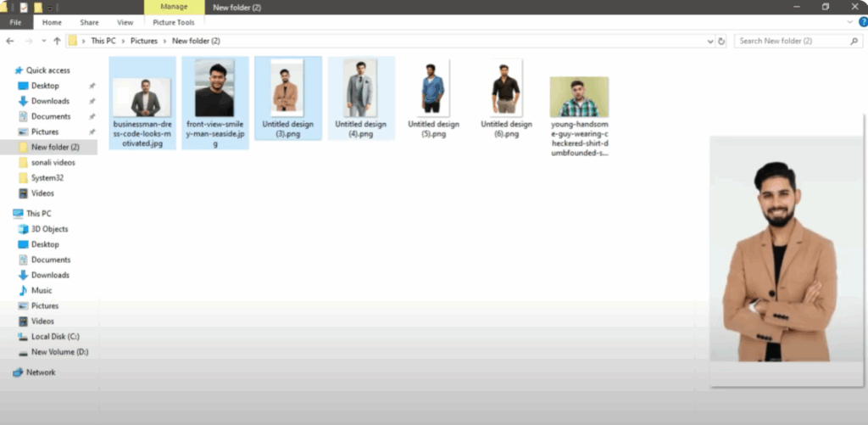Switch to the Home ribbon tab
Viewport: 868px width, 425px height.
[x=52, y=23]
